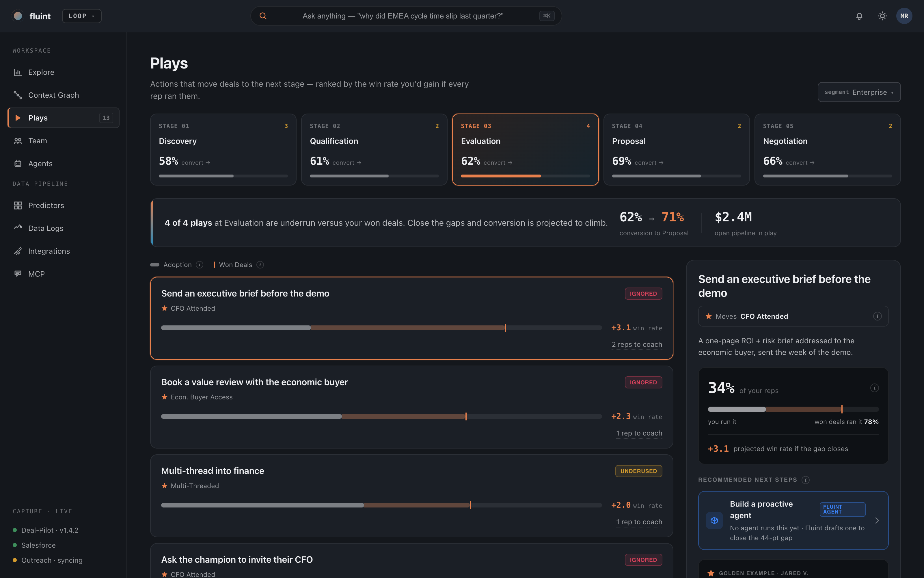Click IGNORED badge on executive brief play

[x=643, y=294]
